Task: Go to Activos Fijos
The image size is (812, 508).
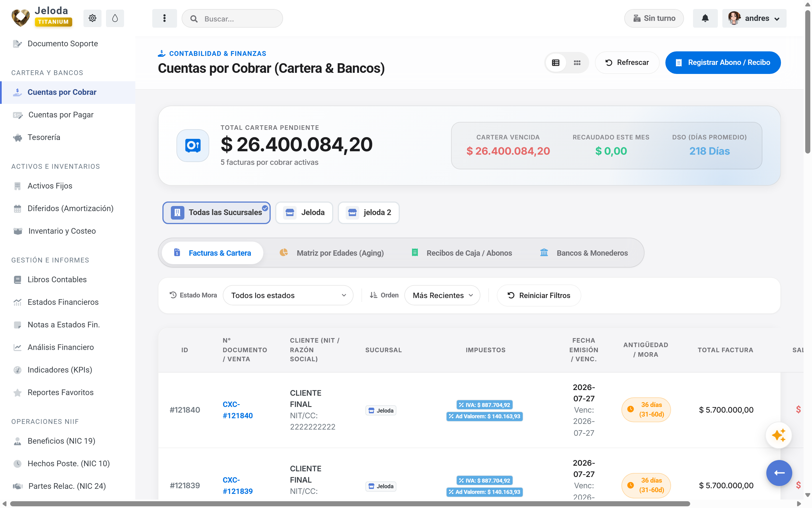Action: click(x=68, y=186)
